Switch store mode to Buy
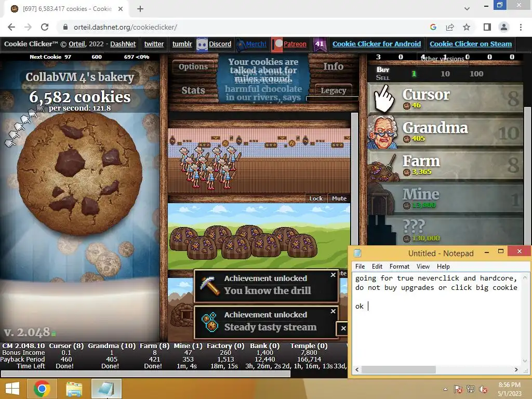 (383, 70)
